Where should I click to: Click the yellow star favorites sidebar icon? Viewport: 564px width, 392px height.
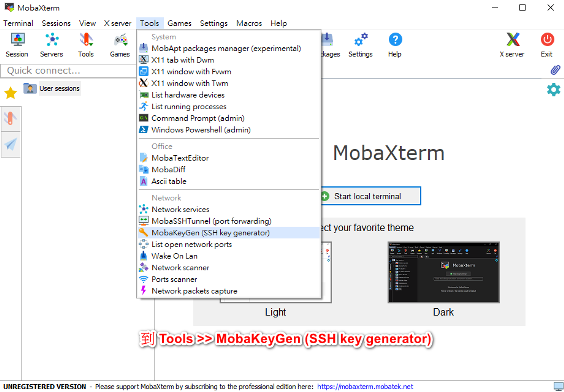tap(10, 93)
